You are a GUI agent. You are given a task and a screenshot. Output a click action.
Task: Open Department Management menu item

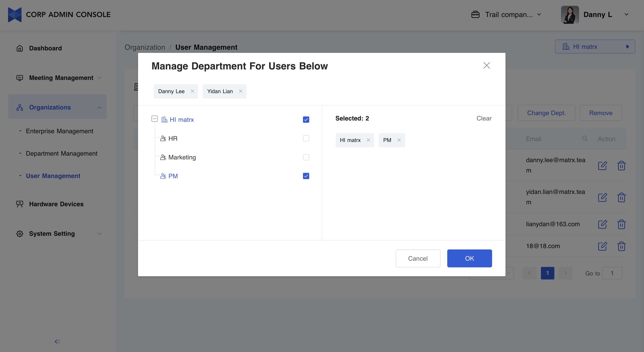(x=61, y=153)
